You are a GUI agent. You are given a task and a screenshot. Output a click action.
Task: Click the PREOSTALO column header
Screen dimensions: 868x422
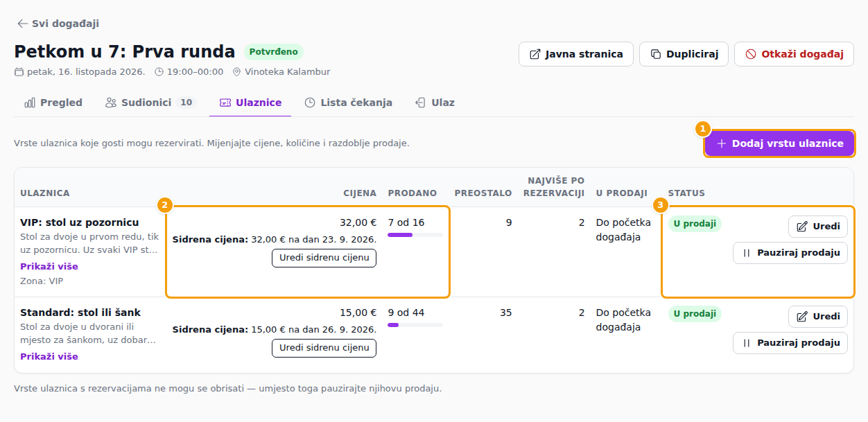click(x=483, y=193)
